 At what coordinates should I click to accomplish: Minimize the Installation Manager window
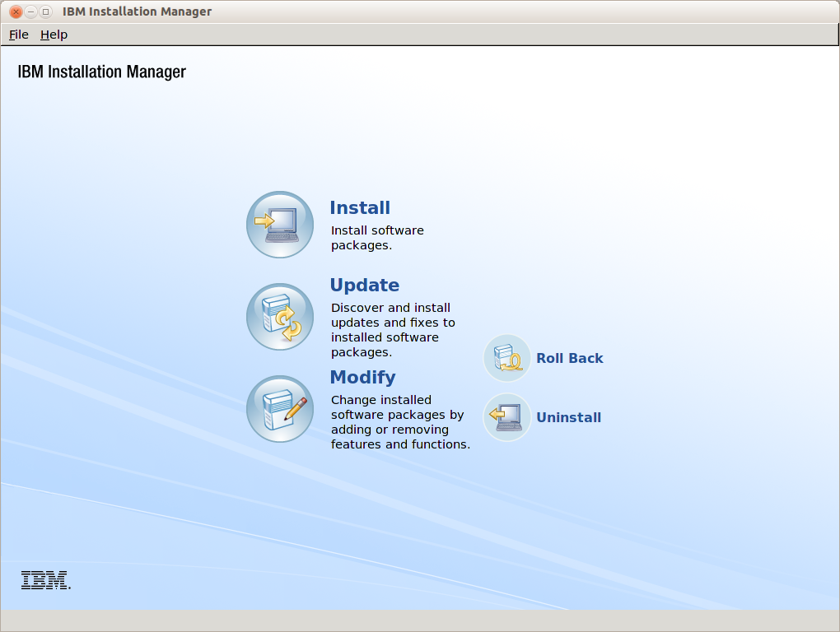click(31, 12)
